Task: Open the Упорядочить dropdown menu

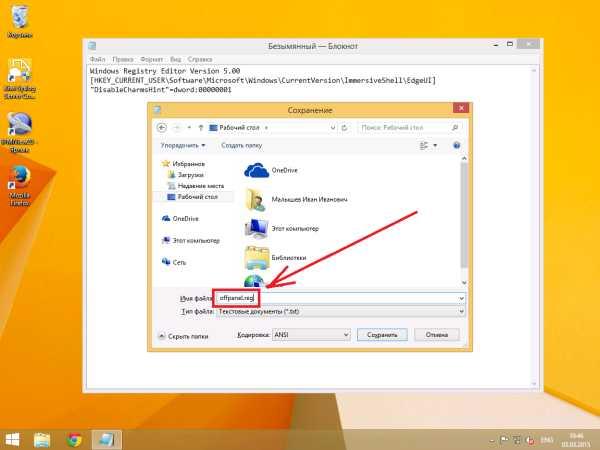Action: click(183, 145)
